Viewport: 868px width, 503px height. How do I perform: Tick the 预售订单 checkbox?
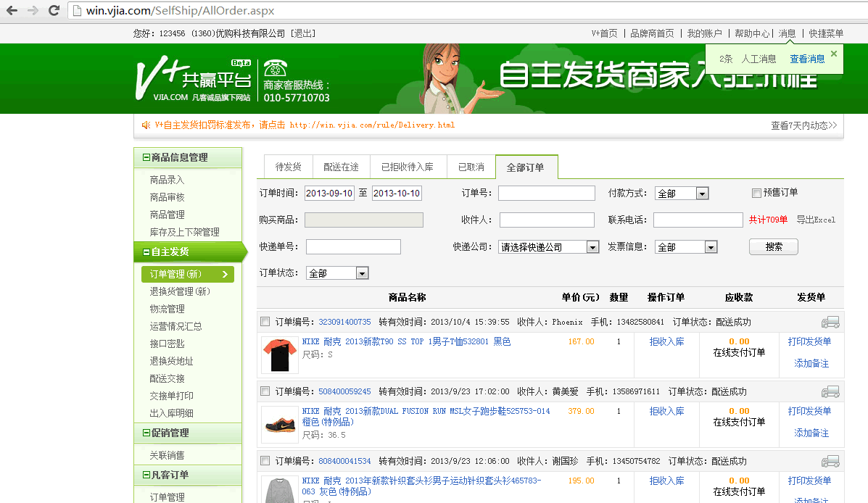(x=756, y=193)
